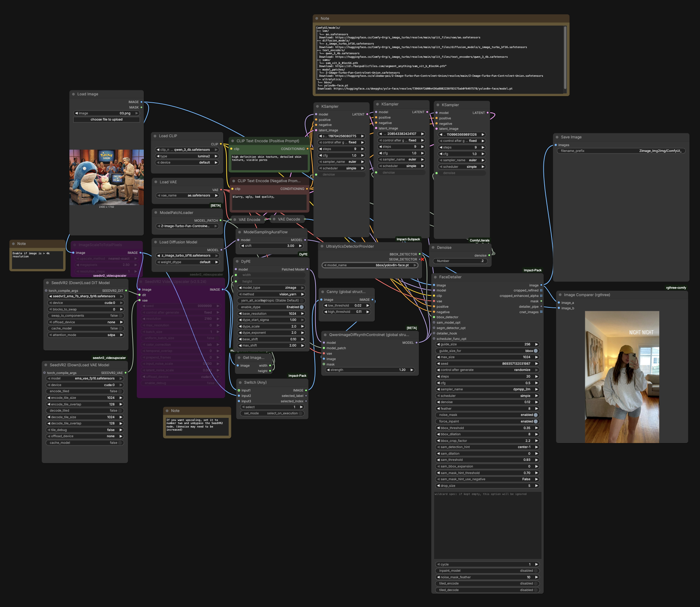700x607 pixels.
Task: Open the vae_name dropdown in Load VAE
Action: click(x=188, y=195)
